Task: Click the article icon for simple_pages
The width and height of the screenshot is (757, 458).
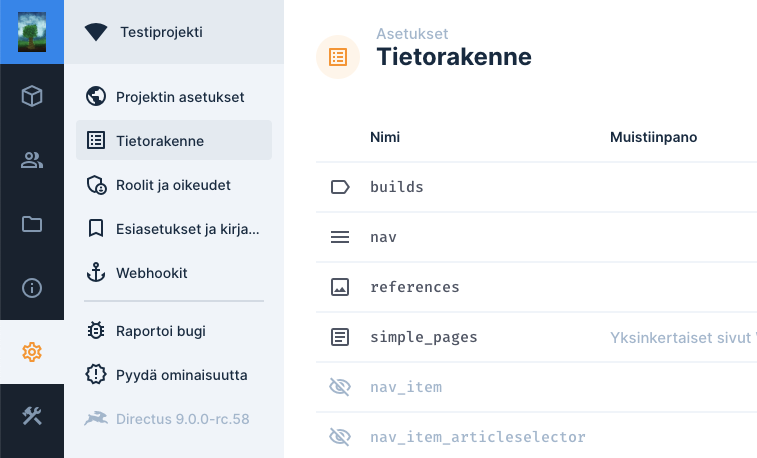Action: 340,337
